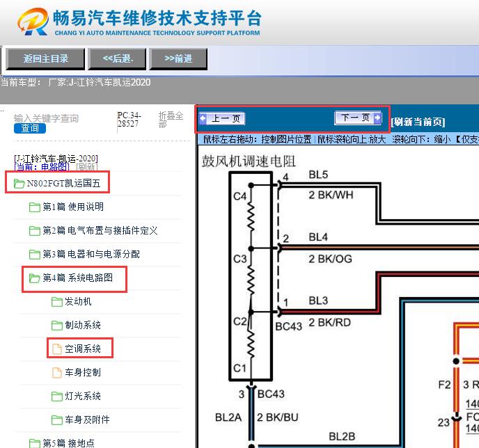Go forward with >>前进 button
479x448 pixels.
pyautogui.click(x=178, y=58)
